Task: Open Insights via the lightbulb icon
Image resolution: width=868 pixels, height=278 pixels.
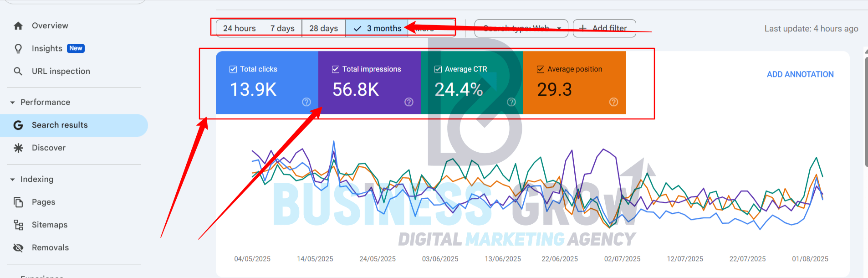Action: pyautogui.click(x=18, y=49)
